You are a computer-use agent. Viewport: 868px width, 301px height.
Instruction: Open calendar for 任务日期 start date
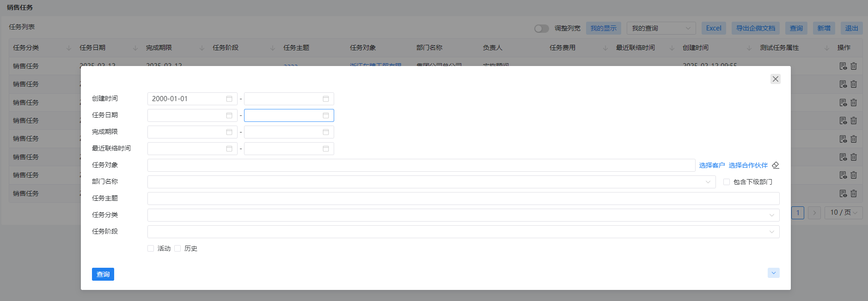coord(229,115)
